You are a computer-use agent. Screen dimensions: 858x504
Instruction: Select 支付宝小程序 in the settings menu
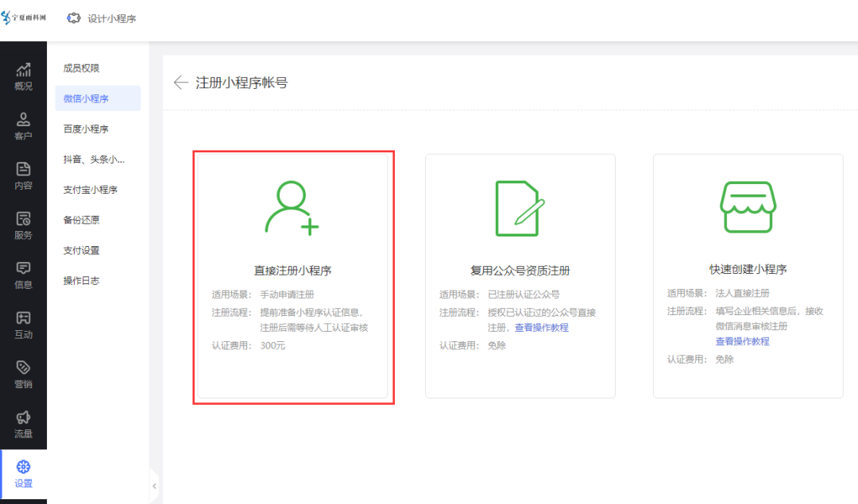[x=91, y=190]
